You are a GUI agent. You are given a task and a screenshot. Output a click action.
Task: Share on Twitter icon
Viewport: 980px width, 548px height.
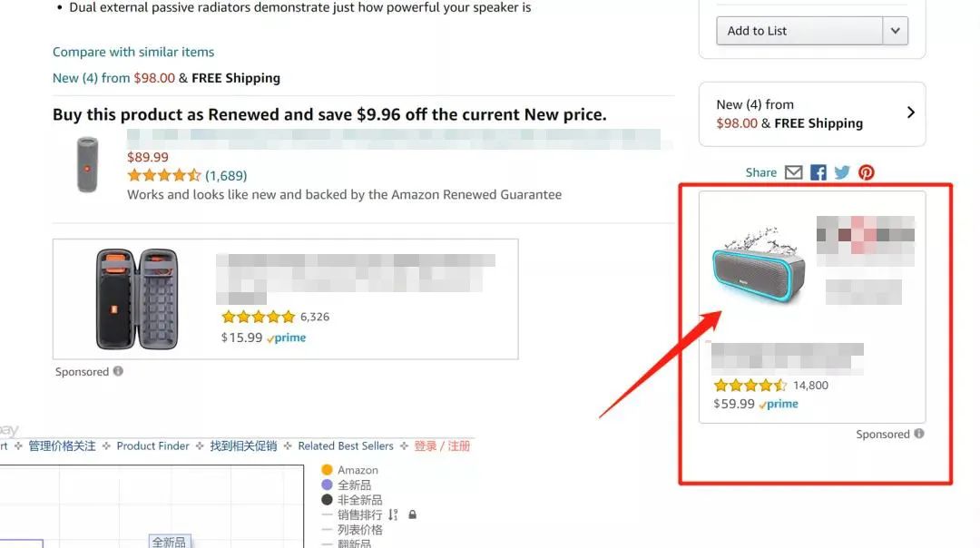tap(842, 172)
